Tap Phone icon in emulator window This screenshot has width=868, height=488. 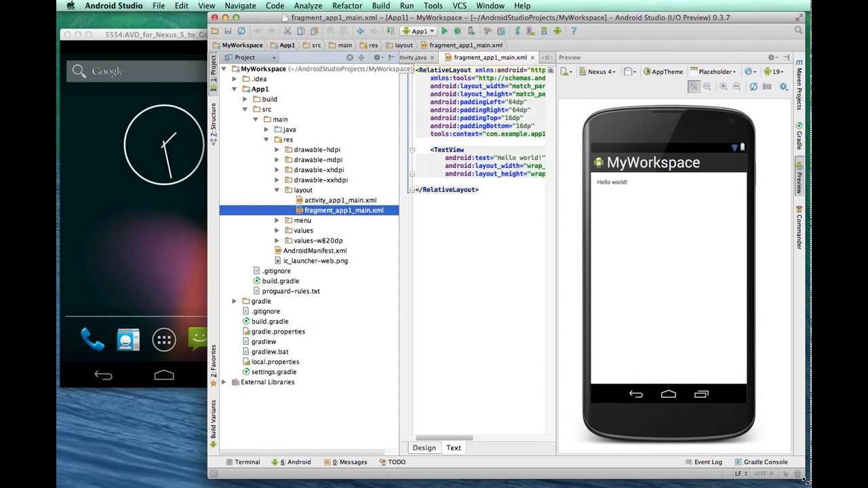pyautogui.click(x=92, y=340)
